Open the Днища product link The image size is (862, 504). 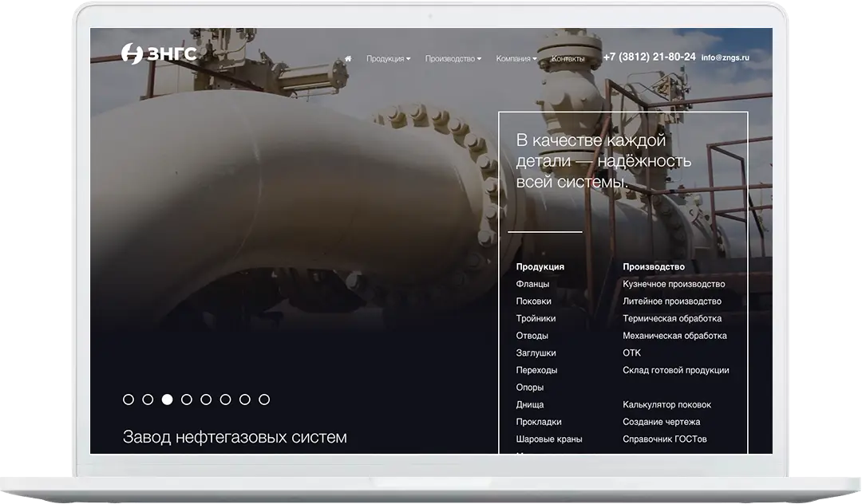(530, 404)
